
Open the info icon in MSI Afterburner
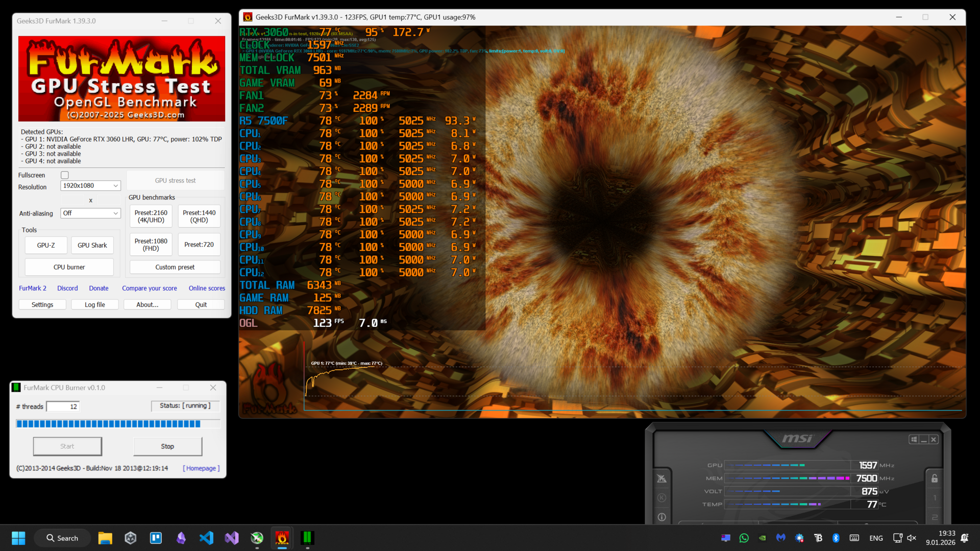(x=661, y=517)
